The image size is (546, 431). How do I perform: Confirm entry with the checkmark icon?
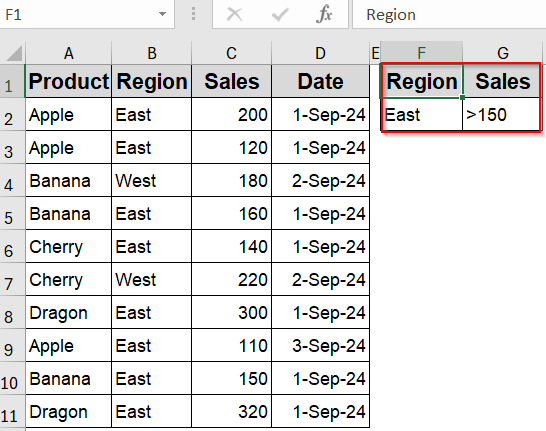point(280,15)
